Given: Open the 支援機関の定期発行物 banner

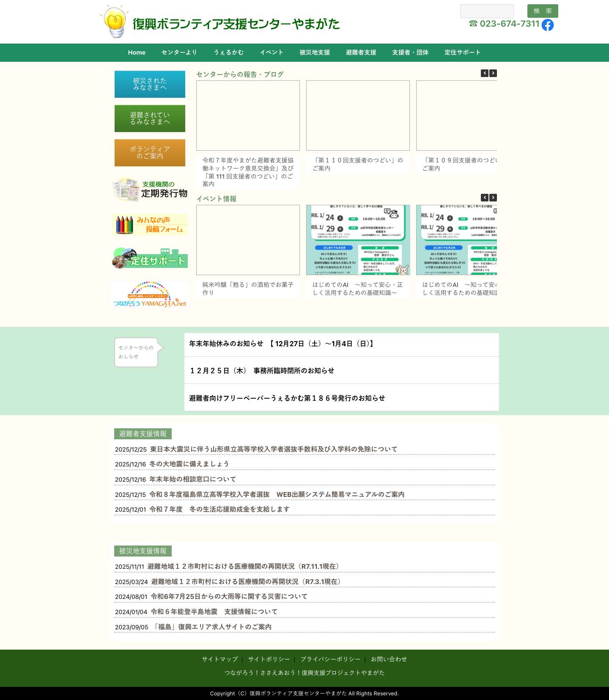Looking at the screenshot, I should (150, 189).
